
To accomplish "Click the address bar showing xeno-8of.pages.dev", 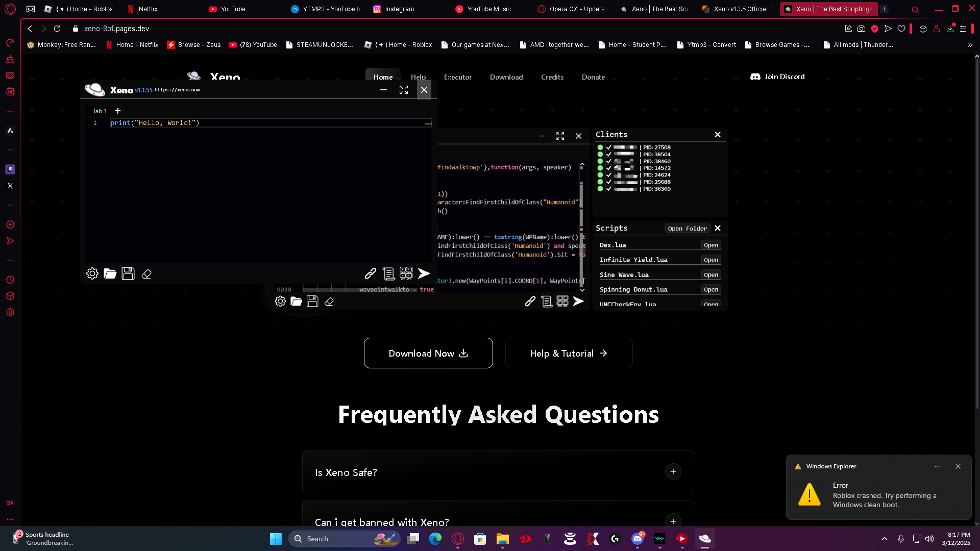I will pyautogui.click(x=116, y=29).
